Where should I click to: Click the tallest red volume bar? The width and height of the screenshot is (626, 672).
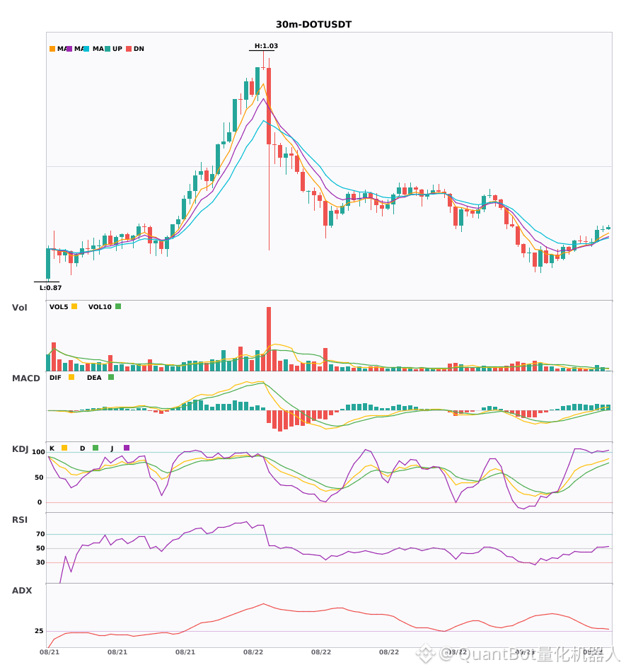tap(269, 339)
